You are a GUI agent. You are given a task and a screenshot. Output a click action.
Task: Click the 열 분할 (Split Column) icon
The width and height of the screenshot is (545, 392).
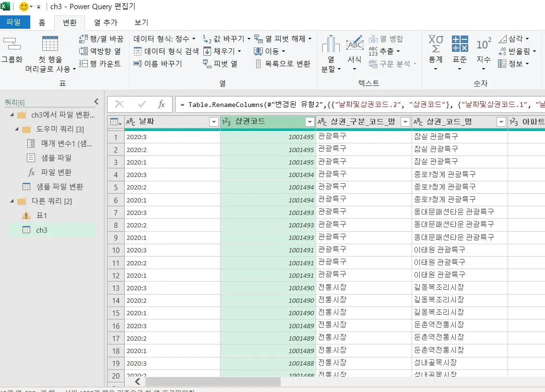pos(331,44)
